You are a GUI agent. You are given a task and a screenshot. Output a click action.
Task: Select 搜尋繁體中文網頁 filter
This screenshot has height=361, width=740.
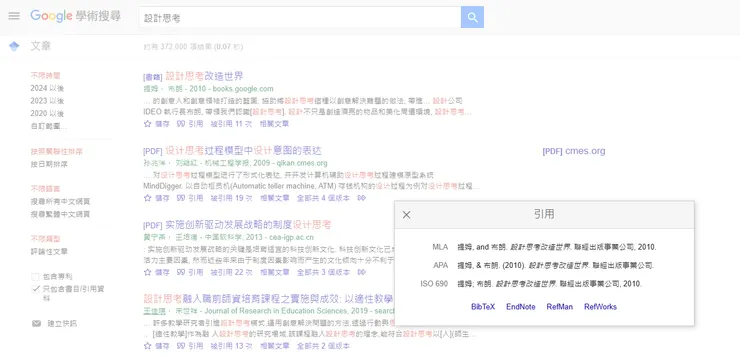[x=60, y=214]
